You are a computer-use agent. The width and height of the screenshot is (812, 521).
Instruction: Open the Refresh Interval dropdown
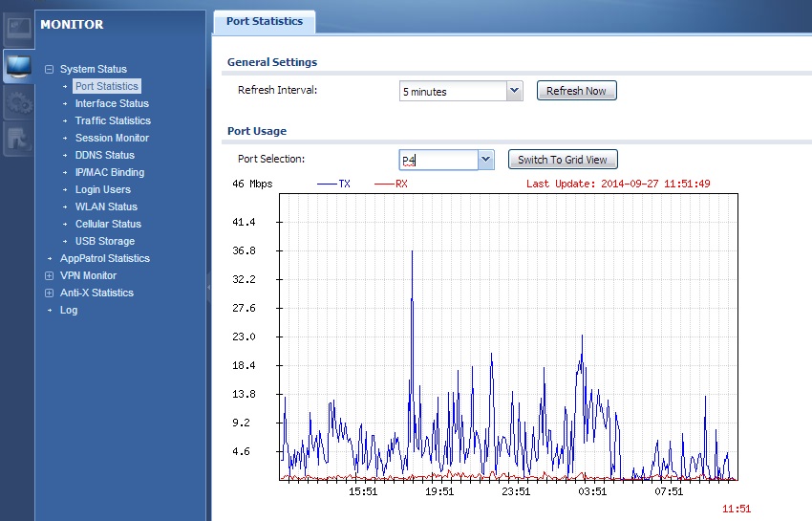tap(514, 91)
